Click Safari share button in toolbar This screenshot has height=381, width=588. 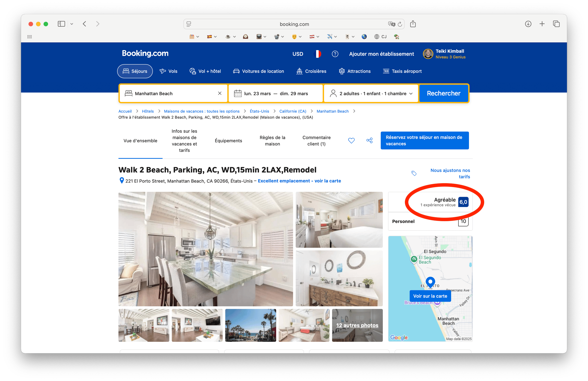413,24
